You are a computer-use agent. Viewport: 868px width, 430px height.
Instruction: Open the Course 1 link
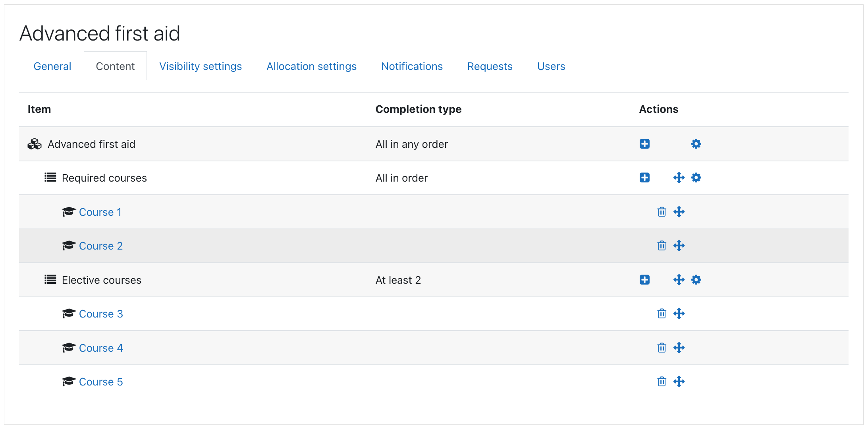click(100, 212)
